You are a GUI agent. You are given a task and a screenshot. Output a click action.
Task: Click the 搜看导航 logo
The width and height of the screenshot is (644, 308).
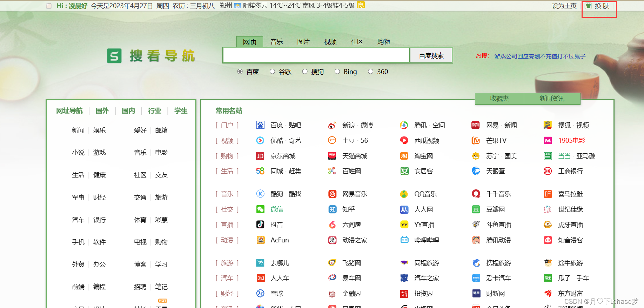[x=151, y=56]
